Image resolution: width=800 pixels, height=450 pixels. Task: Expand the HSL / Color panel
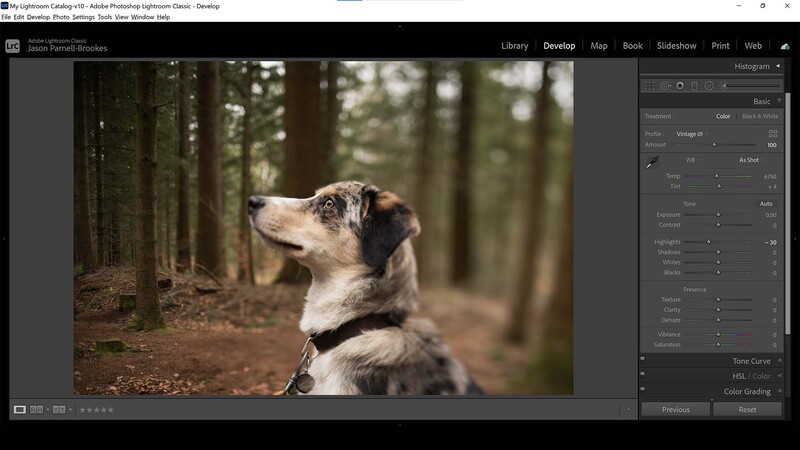click(x=779, y=376)
